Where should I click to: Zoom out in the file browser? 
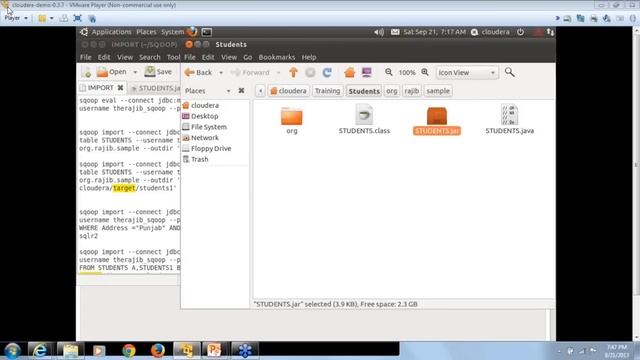pos(389,72)
